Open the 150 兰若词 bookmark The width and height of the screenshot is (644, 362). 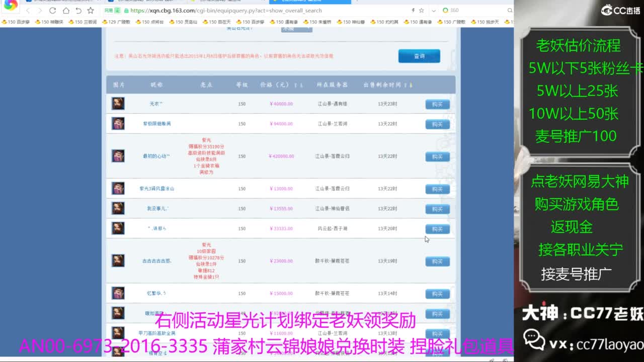[x=83, y=22]
